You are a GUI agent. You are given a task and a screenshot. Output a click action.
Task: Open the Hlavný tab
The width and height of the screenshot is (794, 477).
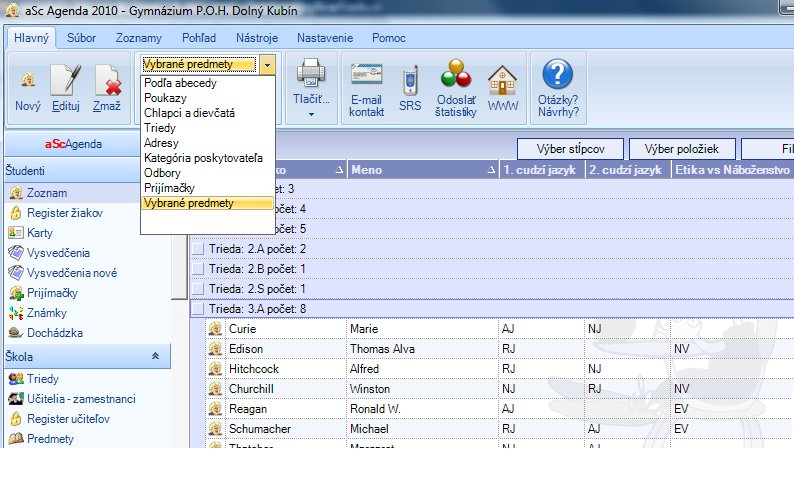click(31, 38)
